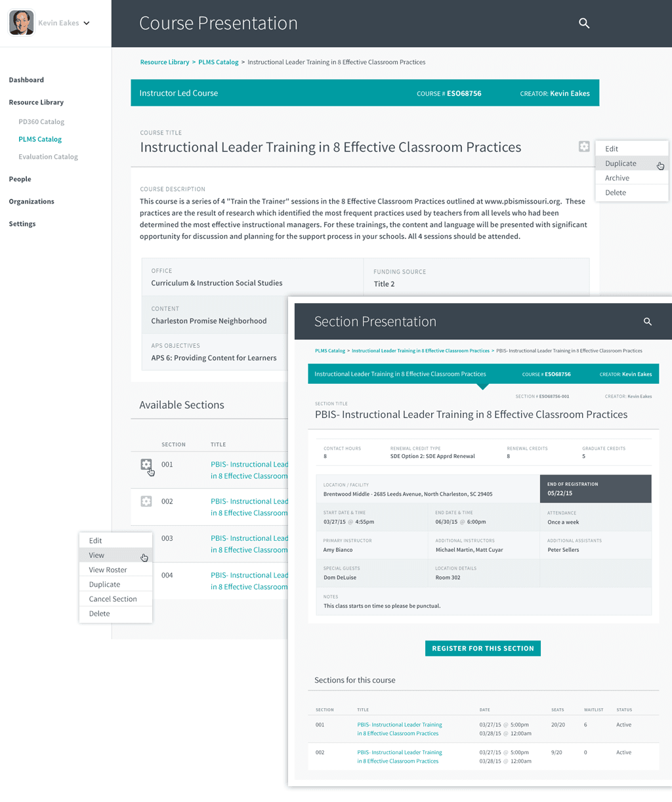Open section 004 title link under Available Sections
Screen dimensions: 672x802
click(x=249, y=581)
